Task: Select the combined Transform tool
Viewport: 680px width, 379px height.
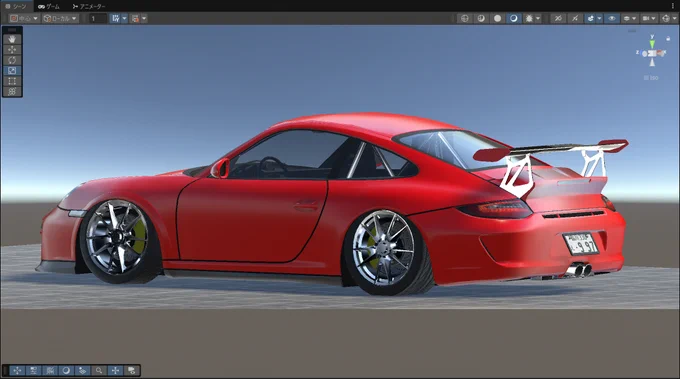Action: [x=12, y=91]
